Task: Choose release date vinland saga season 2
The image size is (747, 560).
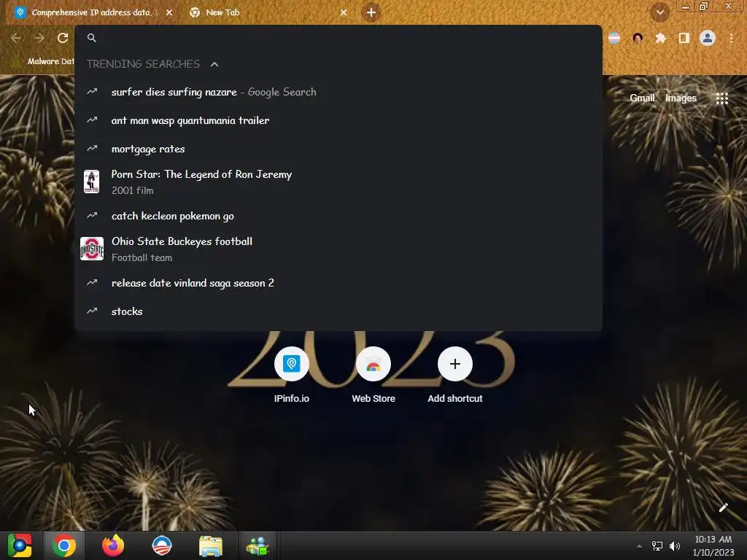Action: pos(338,283)
